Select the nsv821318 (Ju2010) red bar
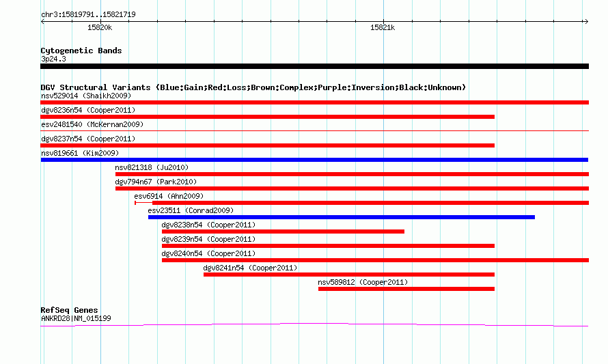The width and height of the screenshot is (608, 364). coord(352,174)
